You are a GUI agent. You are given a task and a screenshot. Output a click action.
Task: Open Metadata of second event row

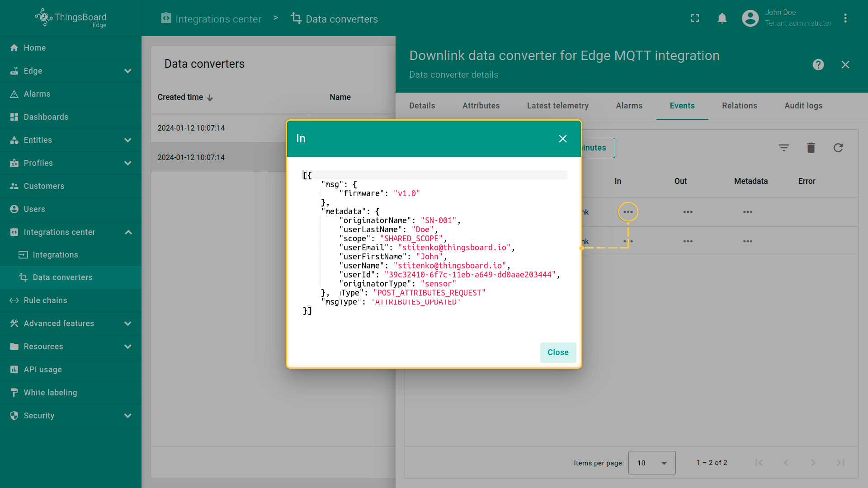pos(747,241)
